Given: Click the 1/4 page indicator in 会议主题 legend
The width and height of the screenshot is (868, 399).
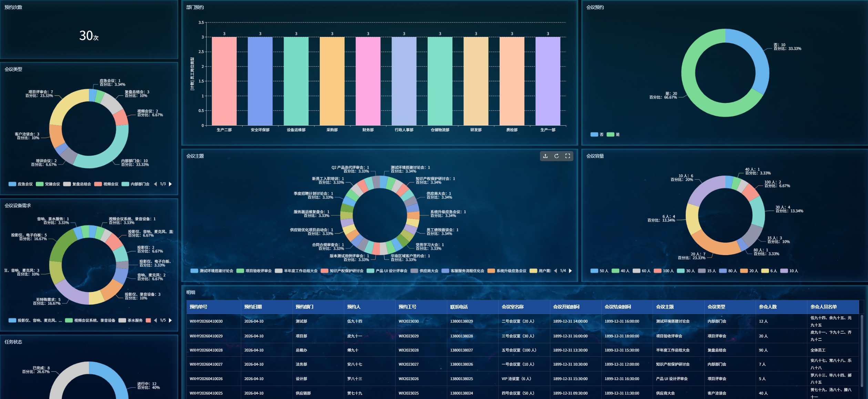Looking at the screenshot, I should (563, 271).
